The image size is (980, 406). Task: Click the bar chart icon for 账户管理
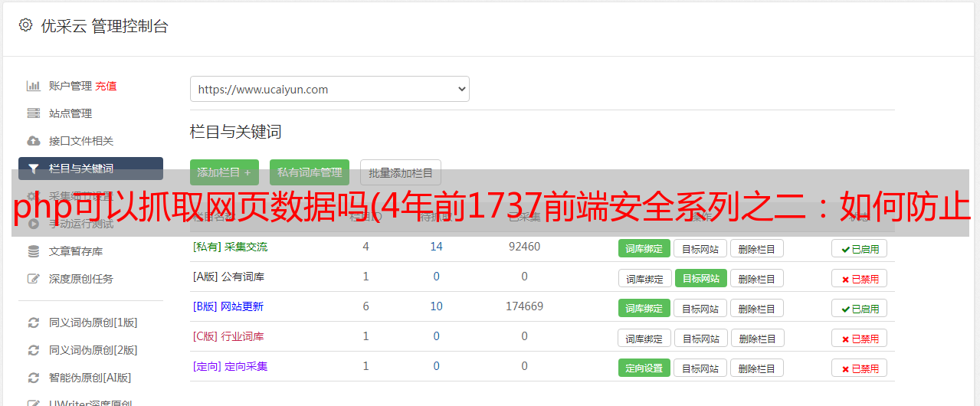pos(34,86)
